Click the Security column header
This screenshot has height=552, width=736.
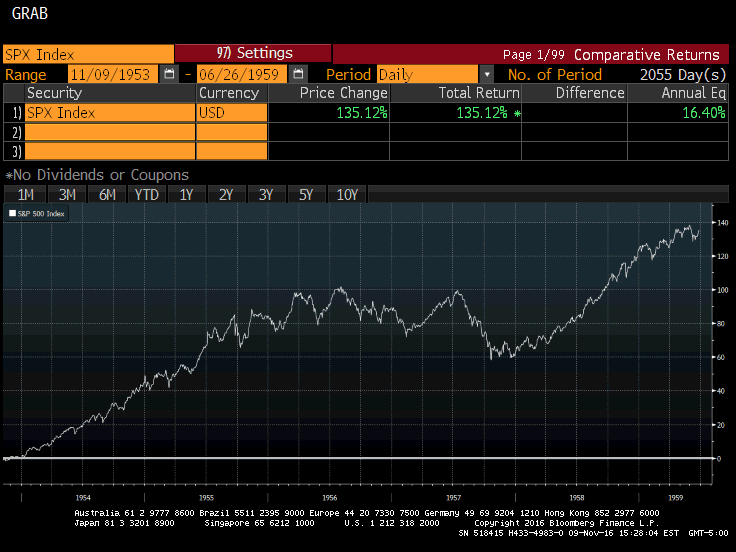pyautogui.click(x=110, y=93)
